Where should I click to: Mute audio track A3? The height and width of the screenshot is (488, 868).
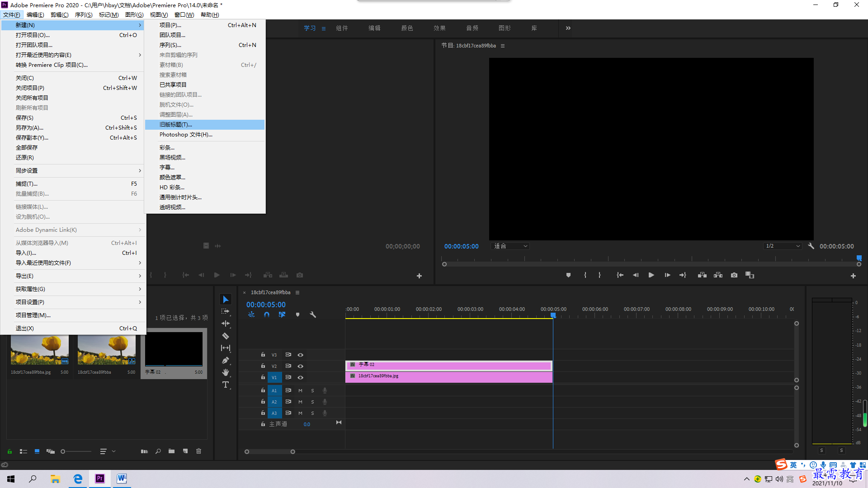(300, 413)
